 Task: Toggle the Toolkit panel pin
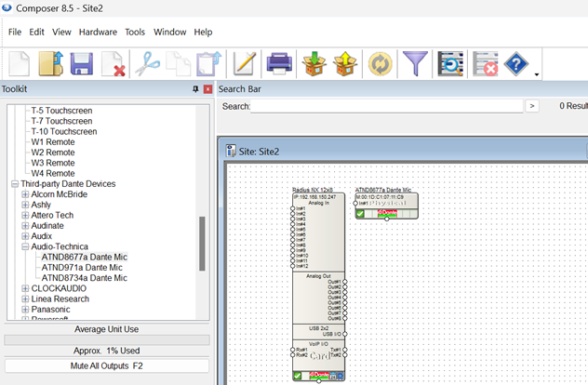click(195, 89)
